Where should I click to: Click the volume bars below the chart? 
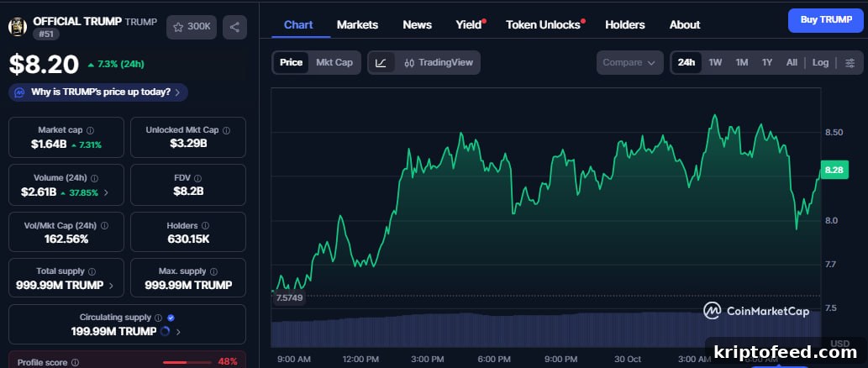pos(546,330)
